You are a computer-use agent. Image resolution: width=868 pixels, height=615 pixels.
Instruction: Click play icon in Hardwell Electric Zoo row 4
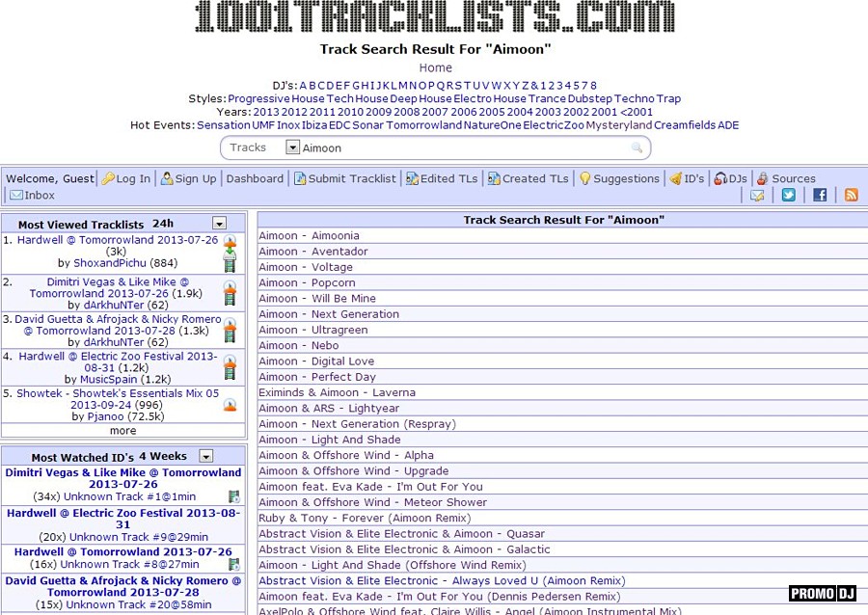[230, 361]
